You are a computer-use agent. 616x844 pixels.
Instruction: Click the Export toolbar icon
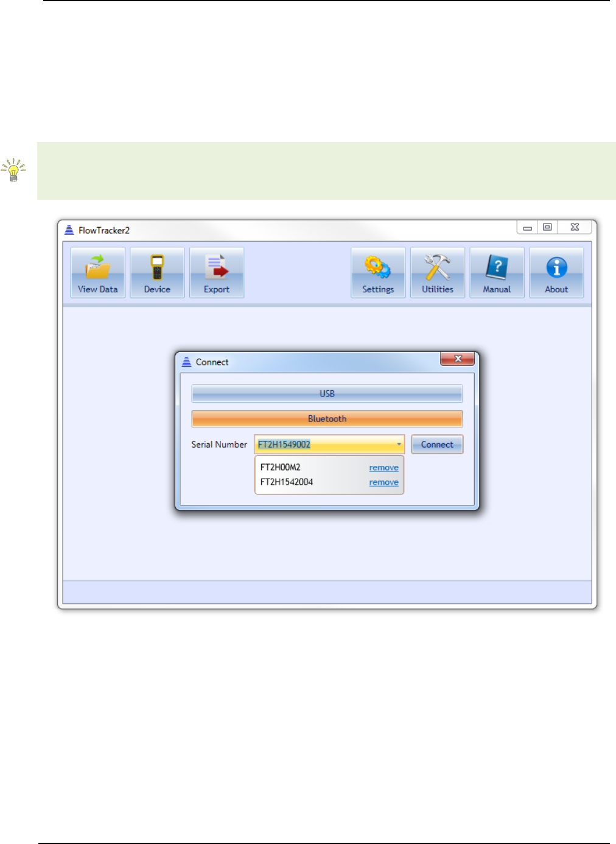click(x=217, y=272)
